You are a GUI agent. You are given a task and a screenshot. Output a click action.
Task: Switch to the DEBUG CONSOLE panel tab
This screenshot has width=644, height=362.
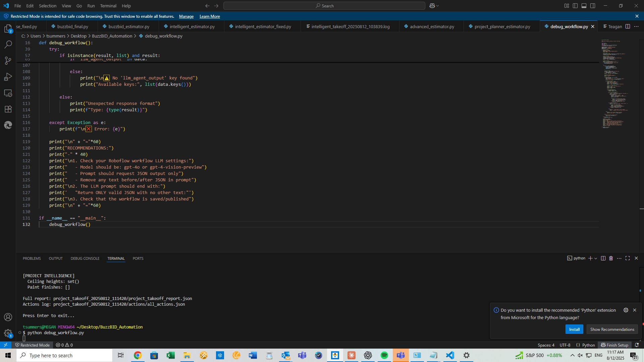tap(85, 258)
